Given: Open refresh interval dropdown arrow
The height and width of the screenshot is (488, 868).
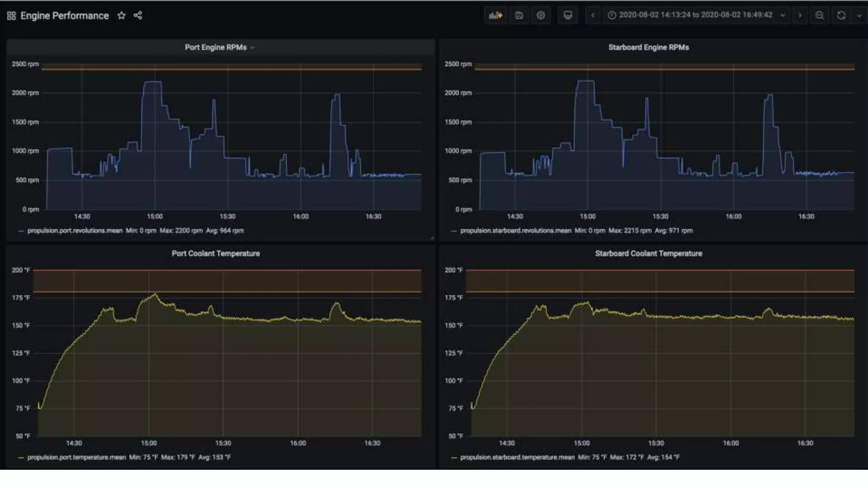Looking at the screenshot, I should (x=859, y=16).
